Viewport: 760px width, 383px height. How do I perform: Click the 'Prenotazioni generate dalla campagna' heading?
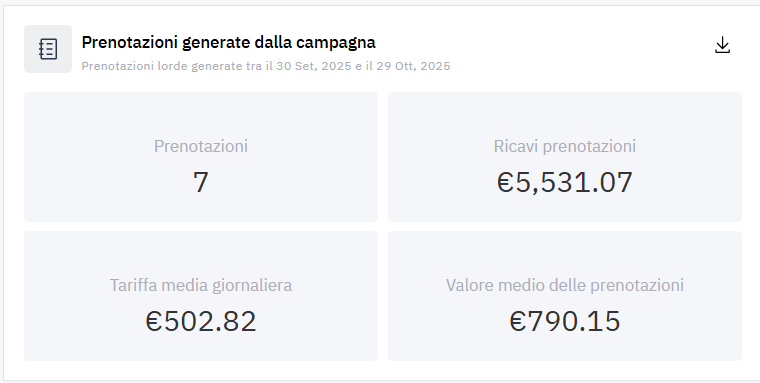coord(228,42)
